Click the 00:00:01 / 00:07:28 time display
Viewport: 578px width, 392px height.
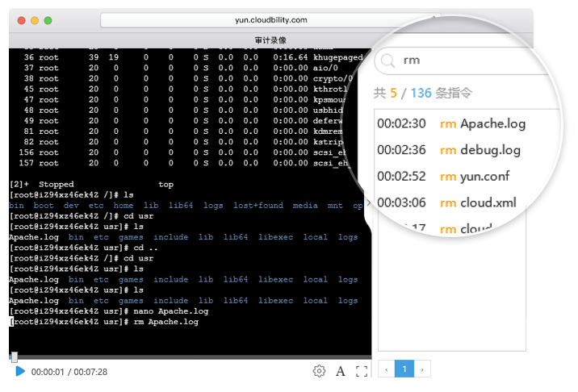(x=69, y=372)
